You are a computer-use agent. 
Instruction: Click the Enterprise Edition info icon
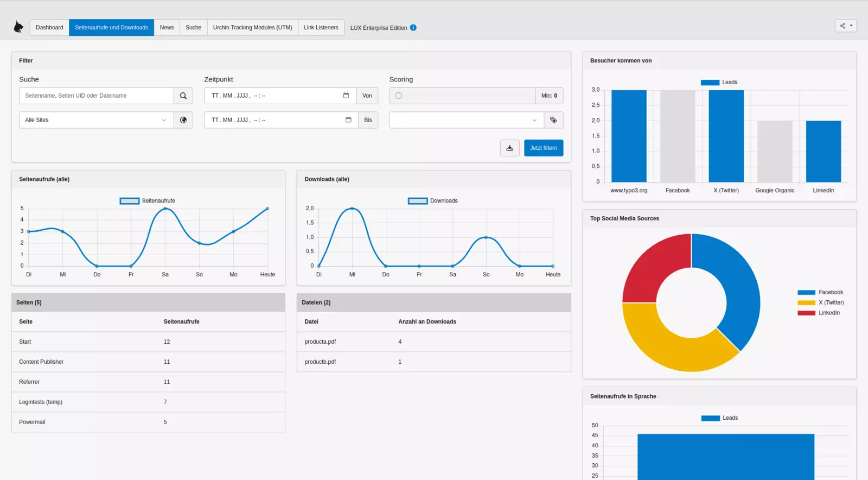pos(413,28)
